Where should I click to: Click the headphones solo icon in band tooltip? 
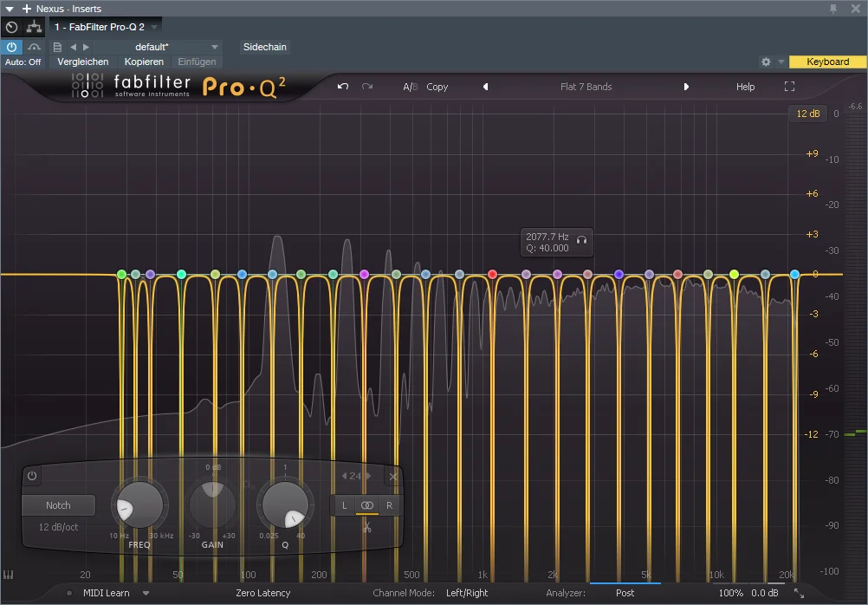(581, 240)
